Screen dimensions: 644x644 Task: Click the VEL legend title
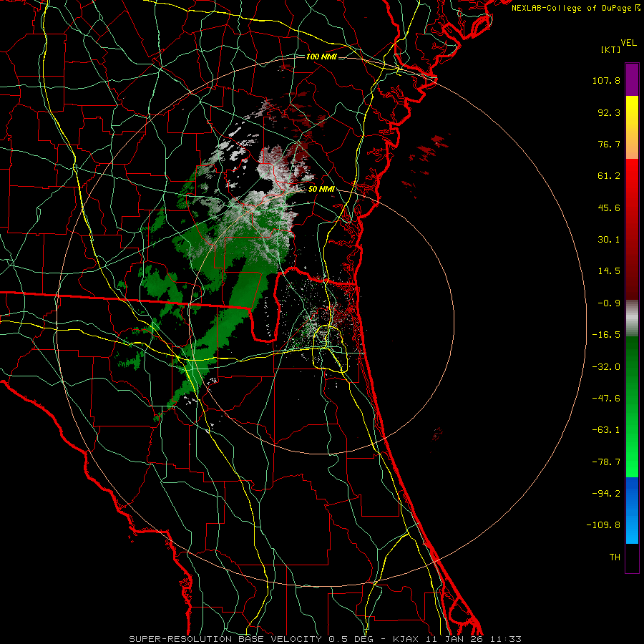tap(628, 43)
